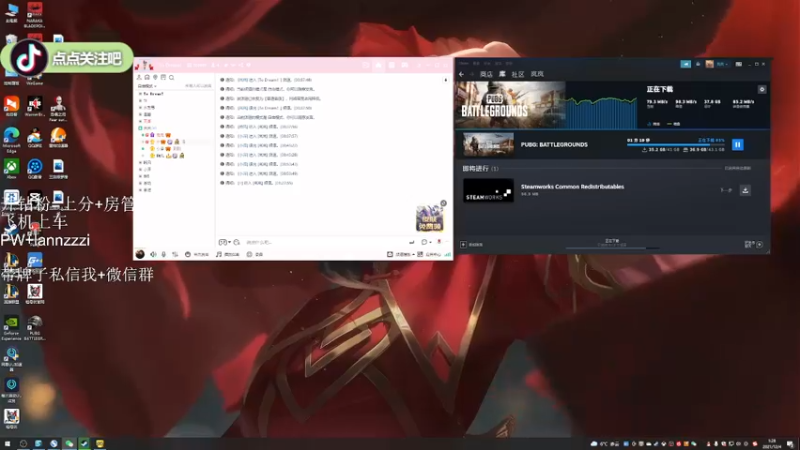Open Steamworks thumbnail in queue

pos(488,190)
